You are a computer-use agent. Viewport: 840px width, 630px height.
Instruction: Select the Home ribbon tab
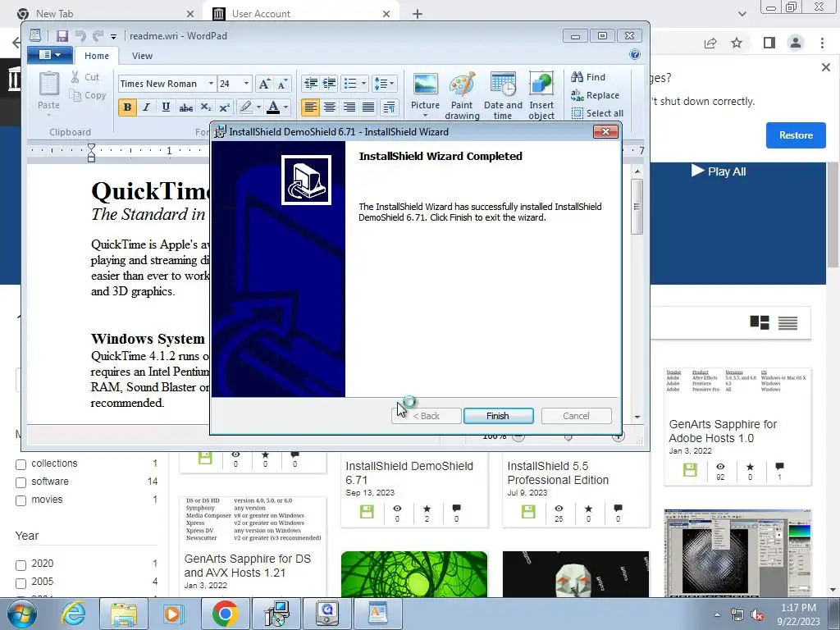click(97, 56)
